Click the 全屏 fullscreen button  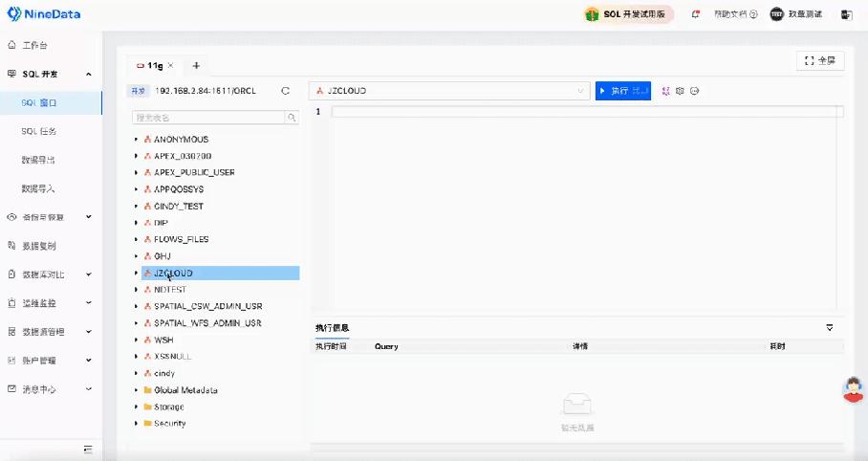coord(820,61)
